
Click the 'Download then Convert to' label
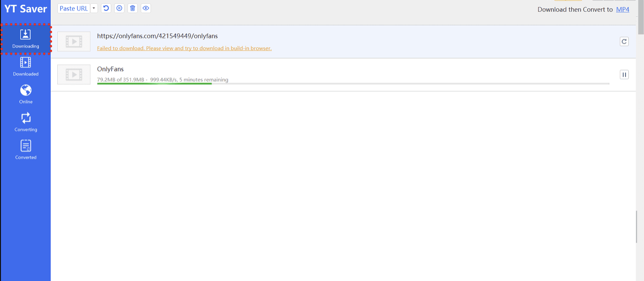click(575, 9)
